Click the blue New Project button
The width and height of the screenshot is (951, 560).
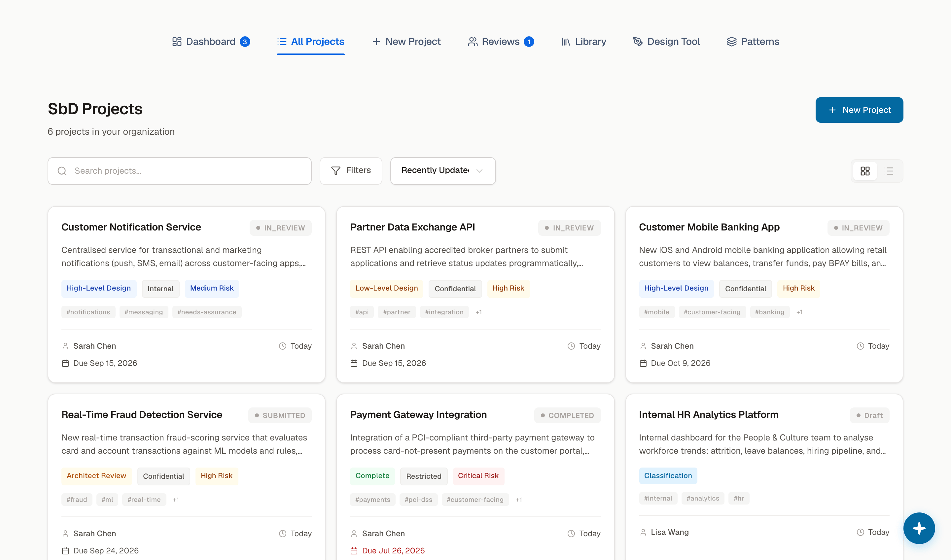(859, 110)
